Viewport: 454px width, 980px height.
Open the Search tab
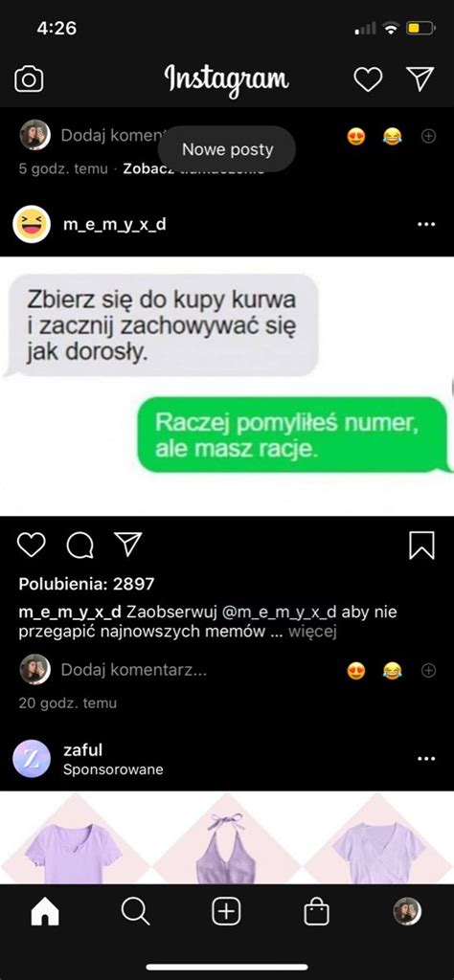click(x=135, y=912)
